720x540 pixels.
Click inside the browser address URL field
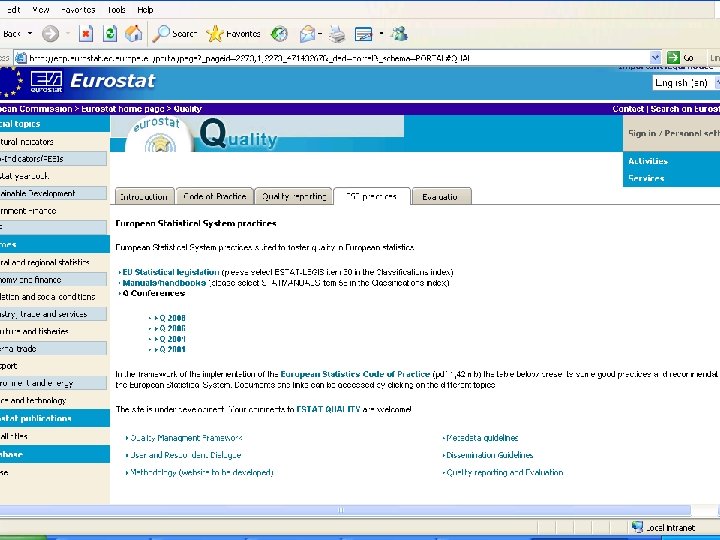pyautogui.click(x=338, y=58)
